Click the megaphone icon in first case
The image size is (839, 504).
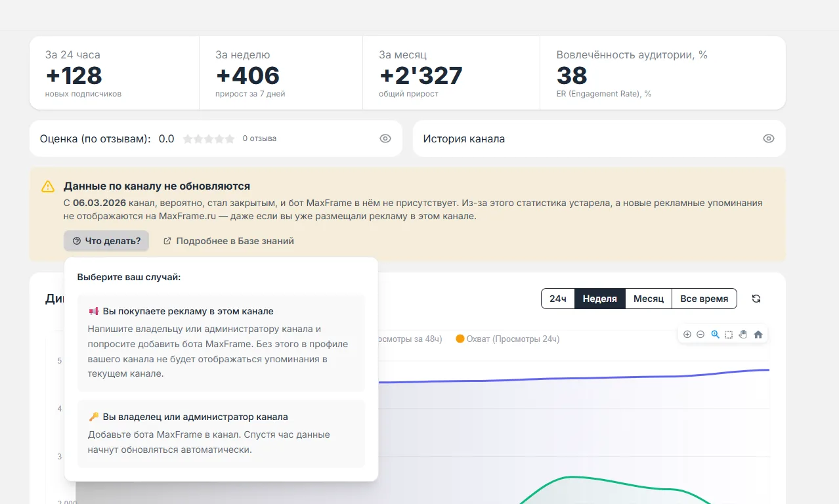click(x=93, y=311)
